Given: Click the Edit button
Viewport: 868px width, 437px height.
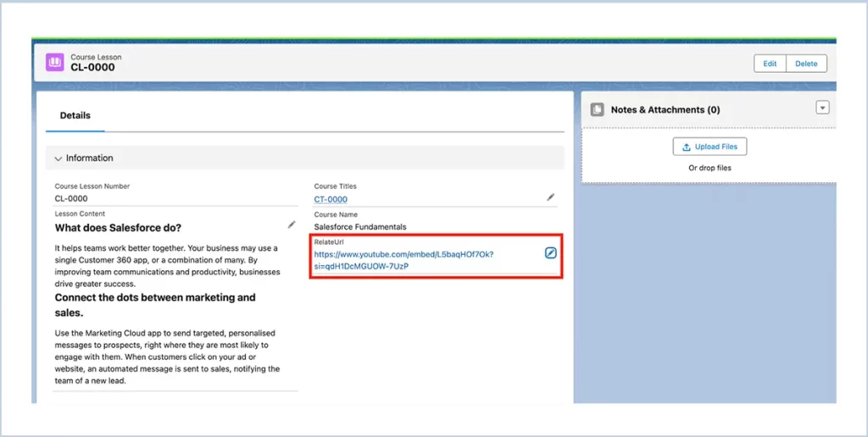Looking at the screenshot, I should pyautogui.click(x=770, y=64).
